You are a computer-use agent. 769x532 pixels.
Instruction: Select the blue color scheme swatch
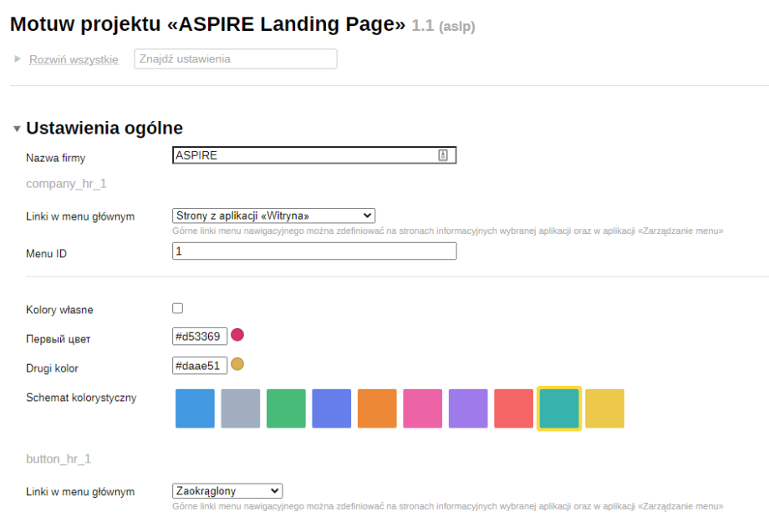point(195,408)
